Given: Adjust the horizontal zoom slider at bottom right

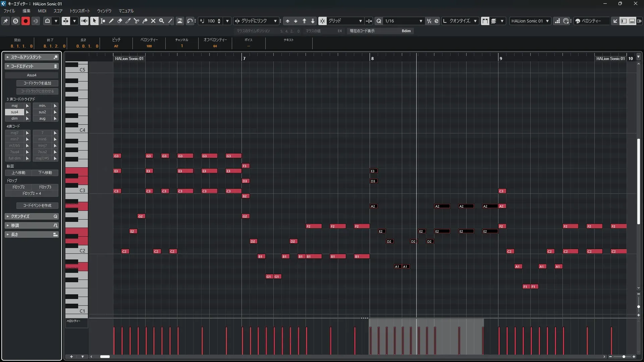Looking at the screenshot, I should (x=624, y=357).
